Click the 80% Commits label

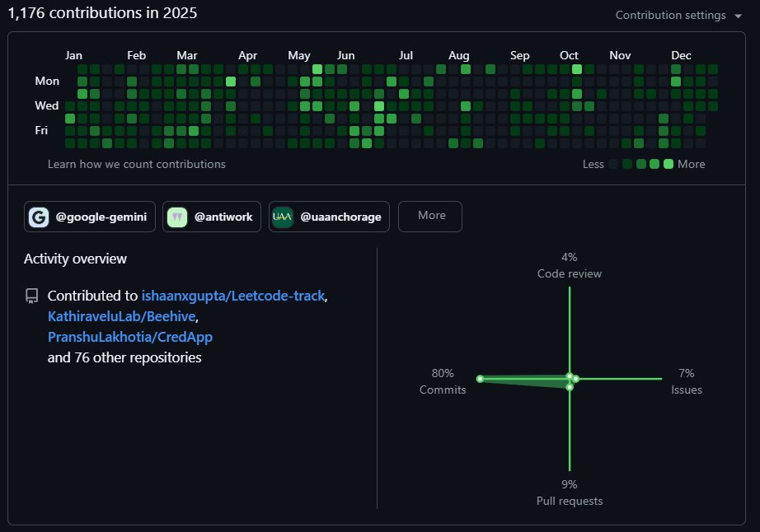coord(443,381)
